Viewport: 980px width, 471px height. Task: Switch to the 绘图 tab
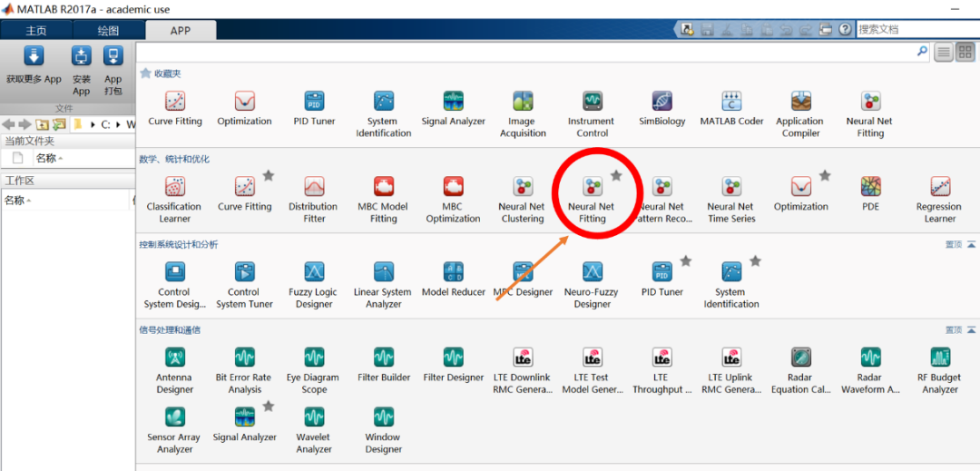[x=109, y=30]
